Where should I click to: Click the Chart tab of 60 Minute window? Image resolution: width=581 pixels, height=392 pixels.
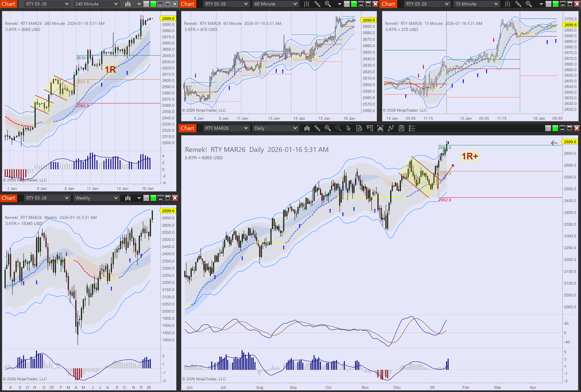tap(188, 4)
